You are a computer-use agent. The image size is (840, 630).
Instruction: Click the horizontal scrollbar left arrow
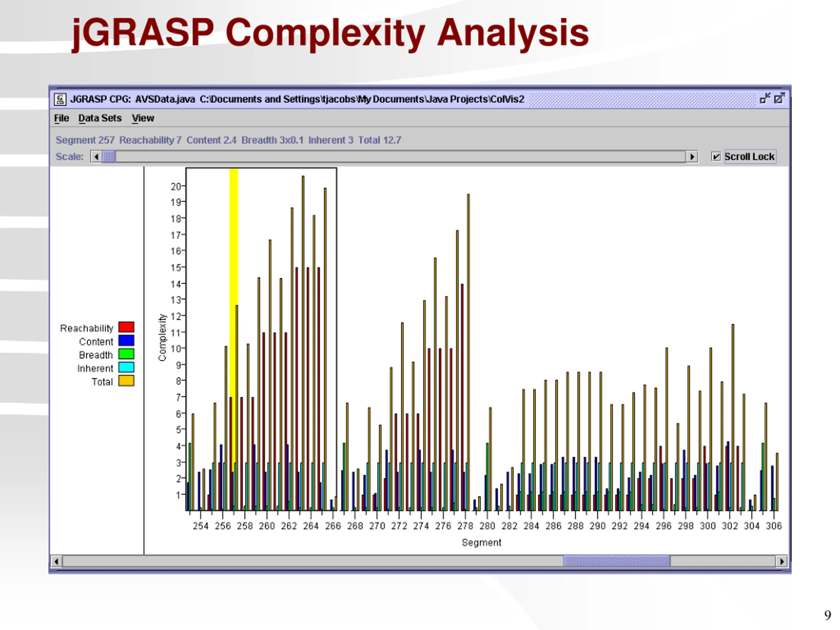56,561
